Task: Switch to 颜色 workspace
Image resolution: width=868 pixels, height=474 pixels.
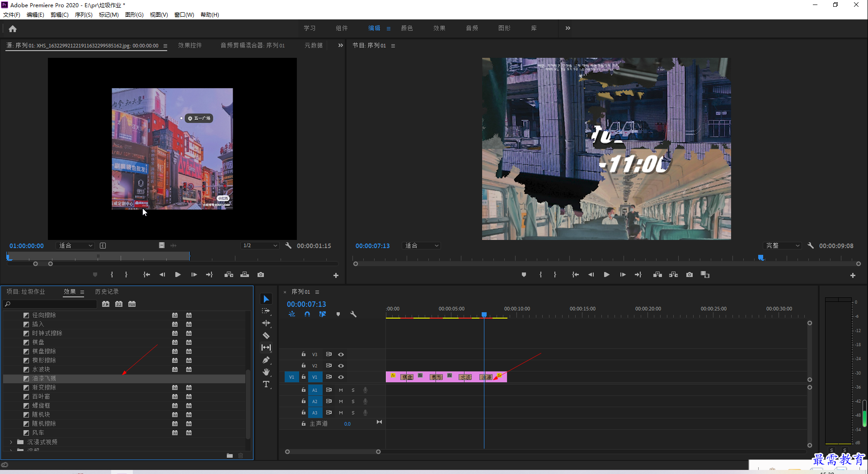Action: (x=407, y=28)
